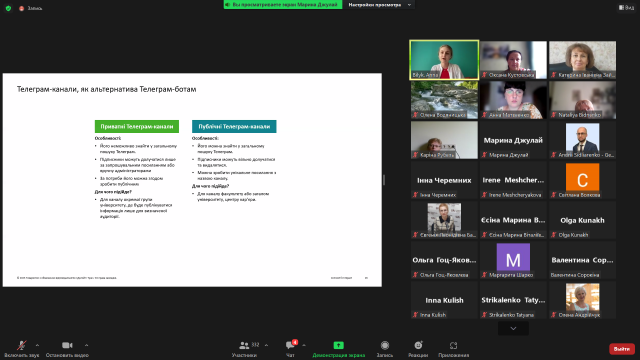Image resolution: width=640 pixels, height=360 pixels.
Task: Select Andrii Sidliarenko's profile photo tile
Action: tap(582, 140)
